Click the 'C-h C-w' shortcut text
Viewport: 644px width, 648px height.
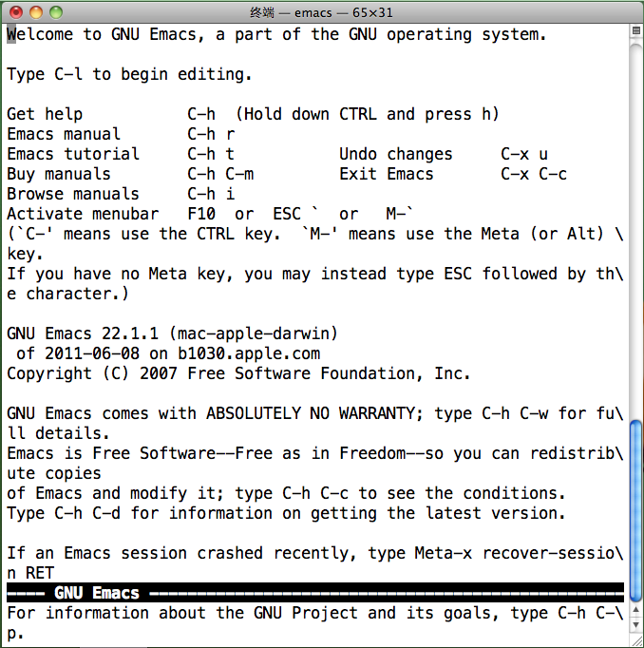[x=515, y=413]
